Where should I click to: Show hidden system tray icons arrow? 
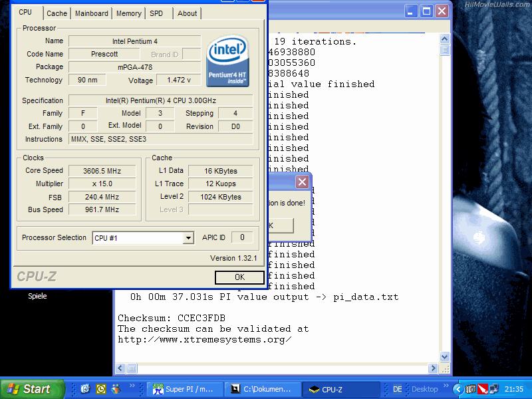pos(458,389)
